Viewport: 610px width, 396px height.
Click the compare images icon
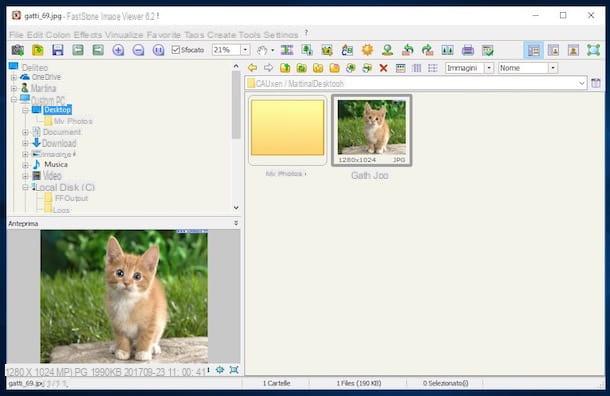pyautogui.click(x=447, y=50)
